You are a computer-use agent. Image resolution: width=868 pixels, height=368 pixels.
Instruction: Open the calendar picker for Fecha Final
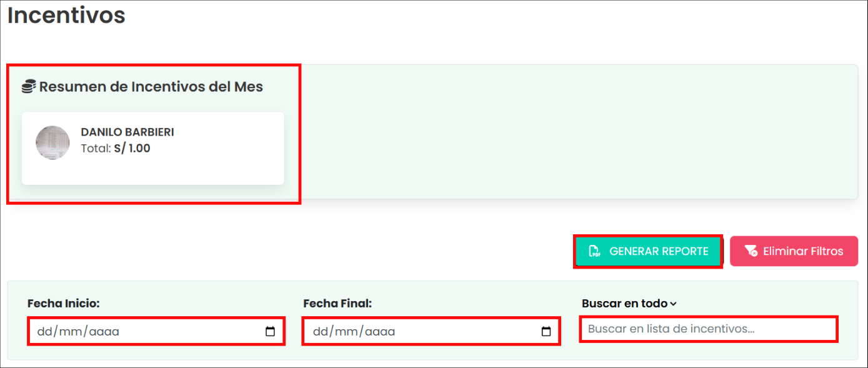coord(546,332)
